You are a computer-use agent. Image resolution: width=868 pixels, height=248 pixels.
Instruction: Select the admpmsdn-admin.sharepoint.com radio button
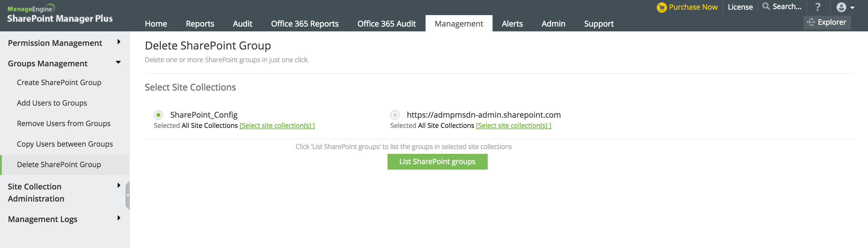pyautogui.click(x=395, y=115)
